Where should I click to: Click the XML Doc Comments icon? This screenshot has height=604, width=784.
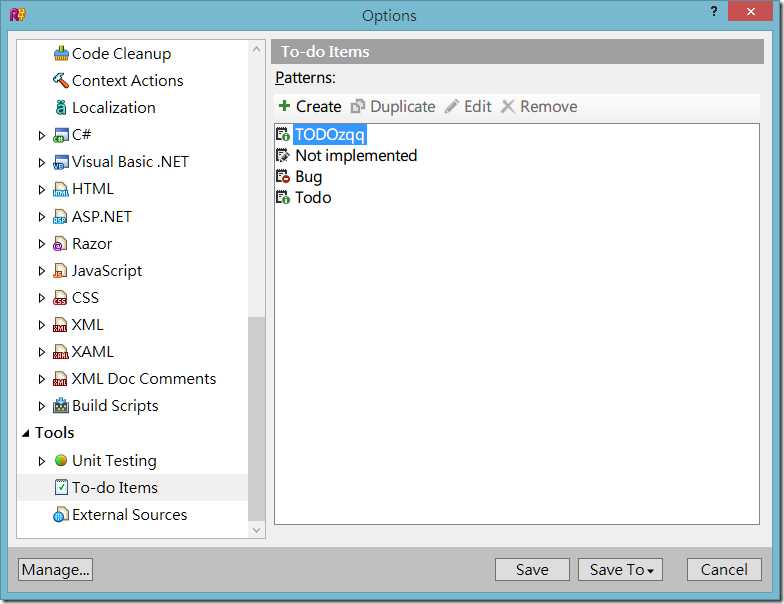click(60, 378)
